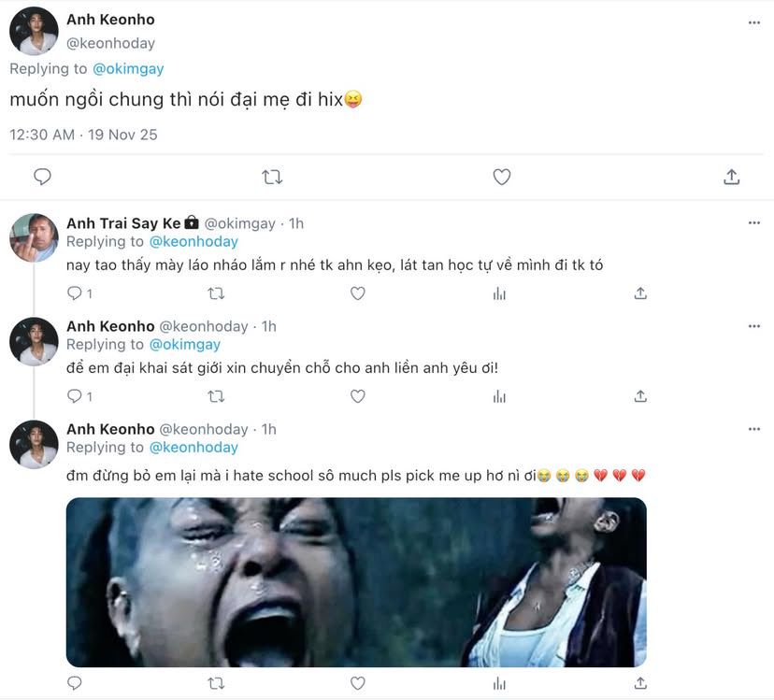Screen dimensions: 774x700
Task: Like the 'đại khai sát giới' reply
Action: click(x=357, y=396)
